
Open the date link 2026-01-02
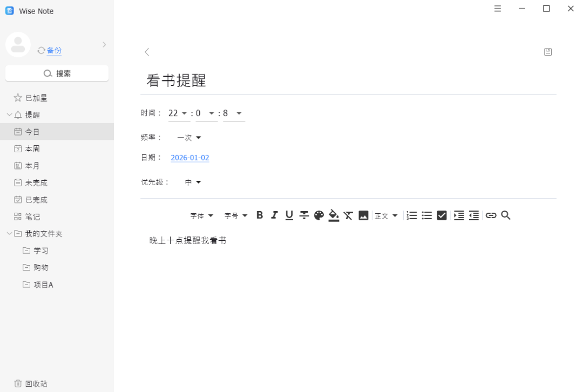(x=190, y=157)
